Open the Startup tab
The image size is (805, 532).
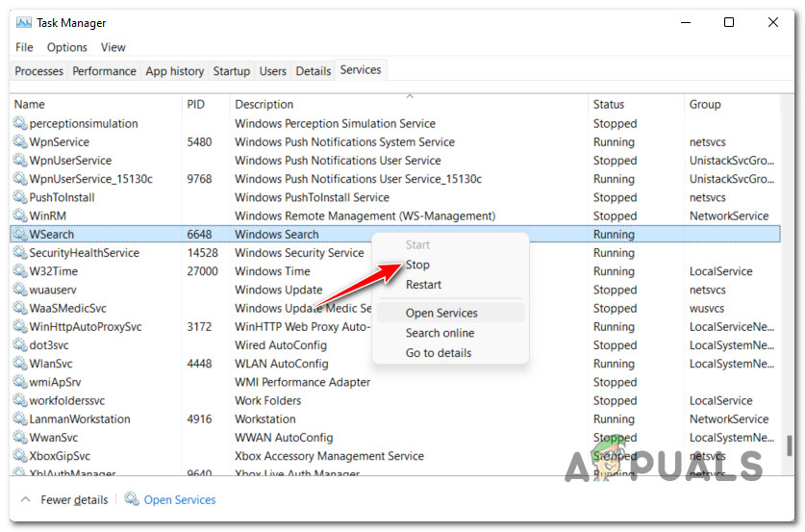(231, 71)
